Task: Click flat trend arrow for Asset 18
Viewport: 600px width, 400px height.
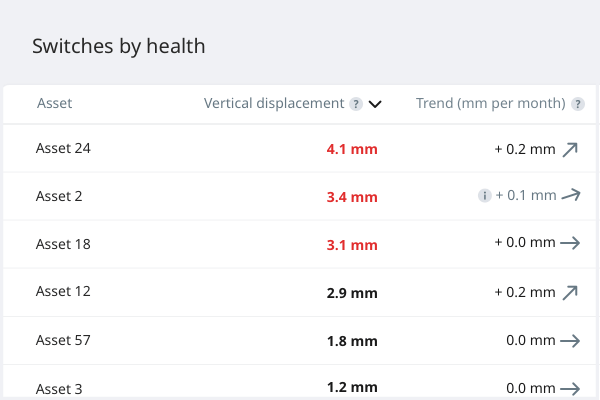Action: (x=570, y=242)
